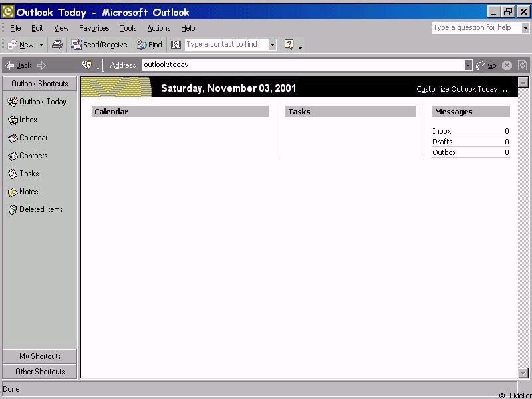The width and height of the screenshot is (532, 399).
Task: Expand the contact find dropdown arrow
Action: (x=272, y=45)
